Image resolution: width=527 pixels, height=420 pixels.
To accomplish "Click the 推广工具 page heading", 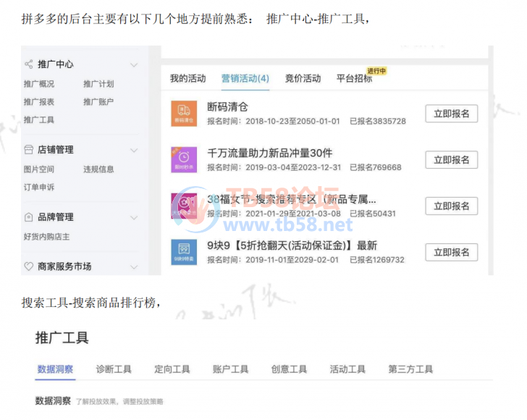I will click(x=62, y=337).
